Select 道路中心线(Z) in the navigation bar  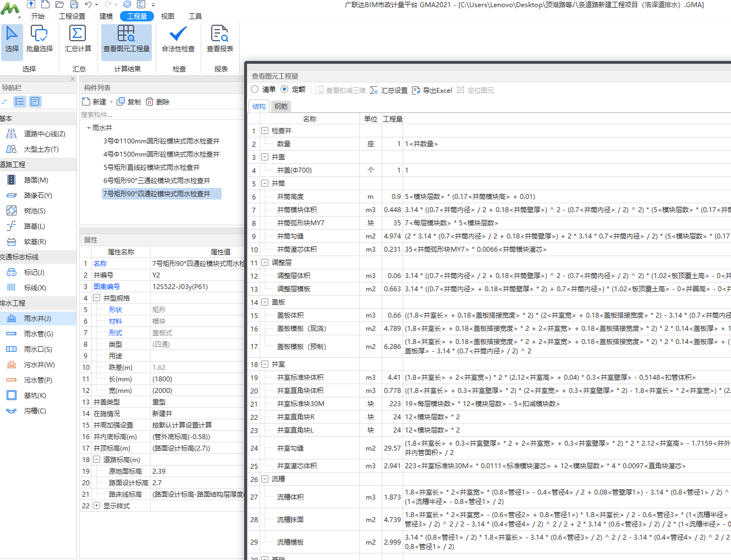coord(37,134)
